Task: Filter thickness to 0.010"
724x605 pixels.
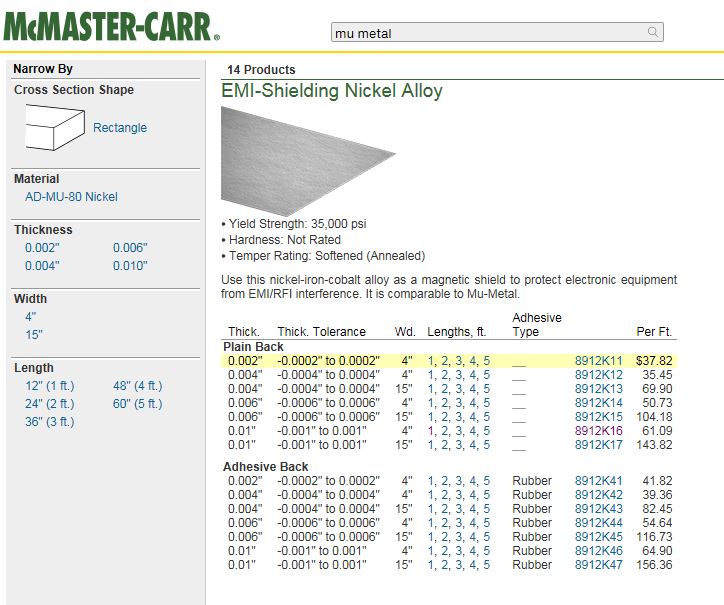Action: 130,266
